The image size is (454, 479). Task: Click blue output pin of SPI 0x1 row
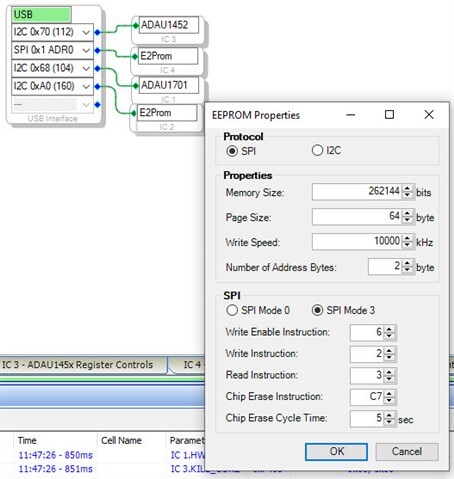click(x=97, y=50)
